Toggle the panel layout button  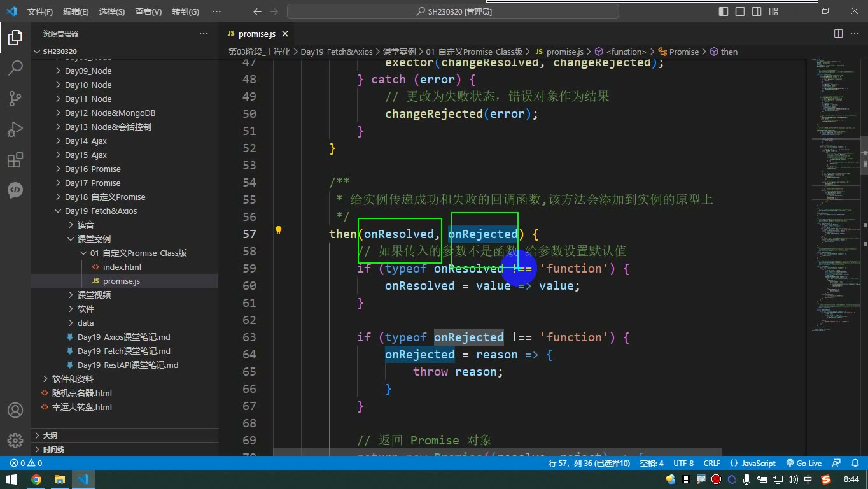[x=740, y=11]
